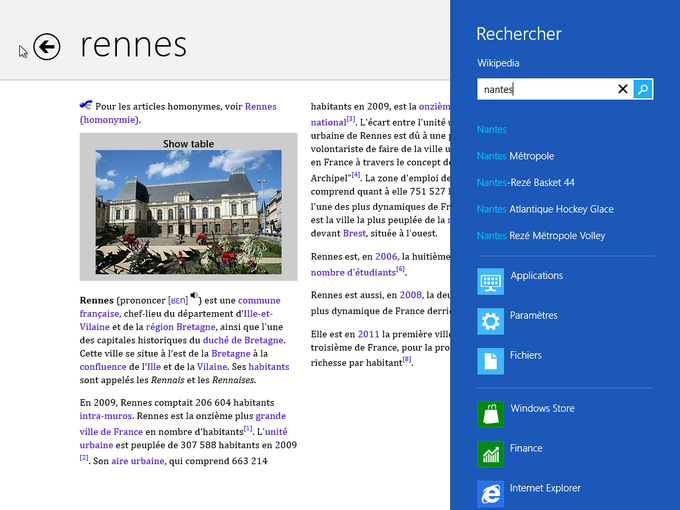680x510 pixels.
Task: Go back with the arrow button
Action: 46,46
